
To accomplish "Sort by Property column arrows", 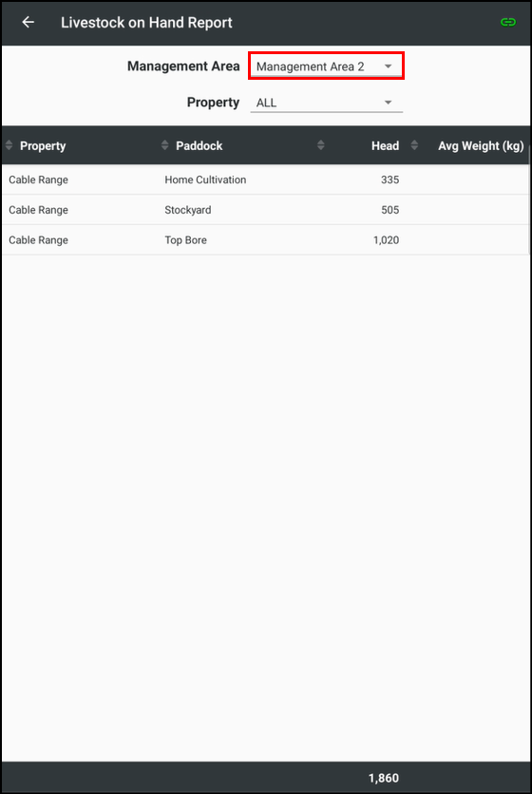I will 9,145.
